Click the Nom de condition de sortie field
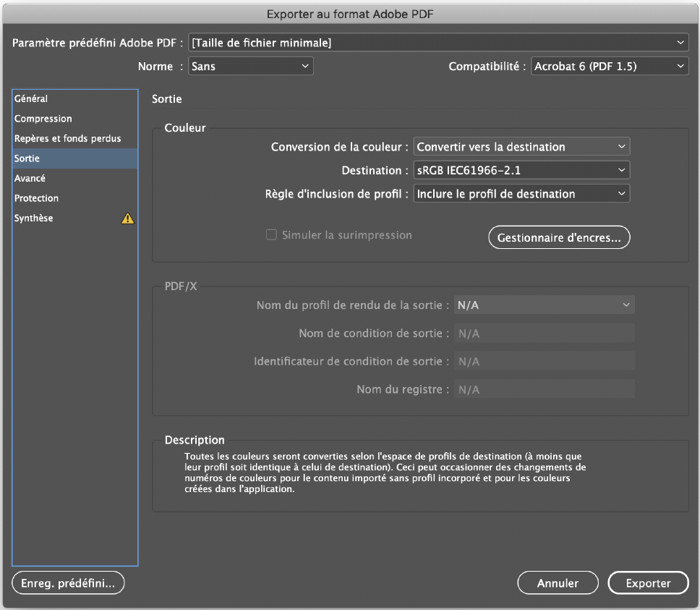Viewport: 700px width, 610px height. tap(545, 333)
